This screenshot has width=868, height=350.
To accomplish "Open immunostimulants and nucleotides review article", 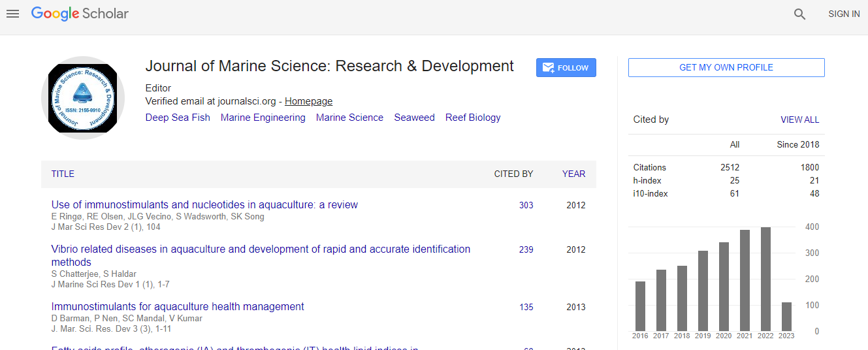I will [204, 205].
